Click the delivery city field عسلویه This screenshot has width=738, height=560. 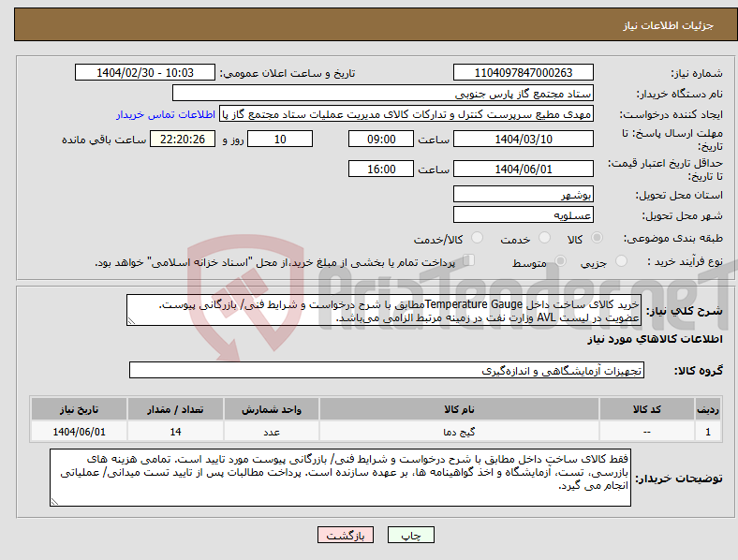(523, 214)
